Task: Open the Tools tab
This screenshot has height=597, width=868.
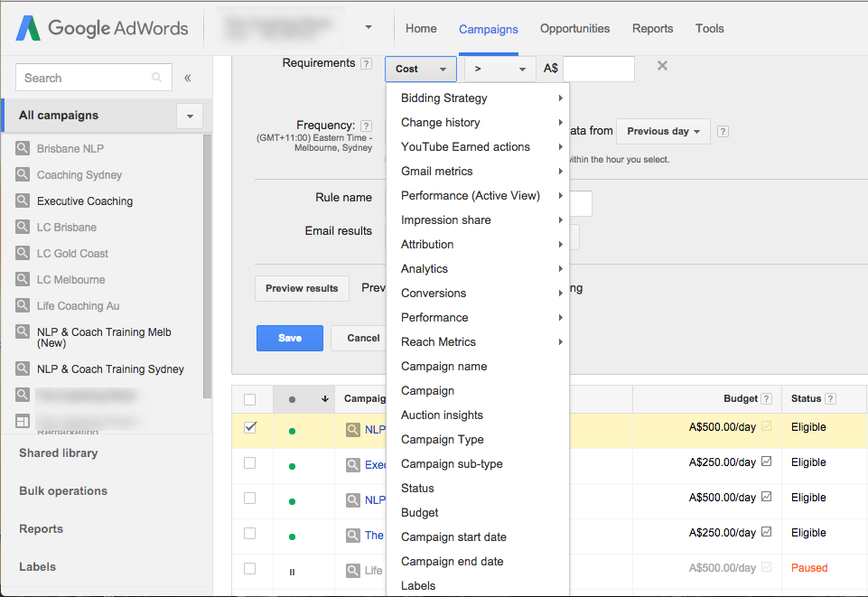Action: 710,28
